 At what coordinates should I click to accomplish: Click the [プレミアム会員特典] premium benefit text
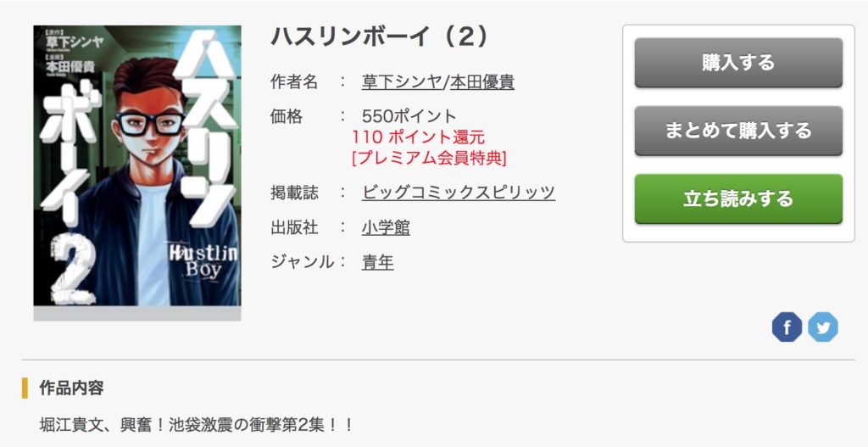(429, 158)
